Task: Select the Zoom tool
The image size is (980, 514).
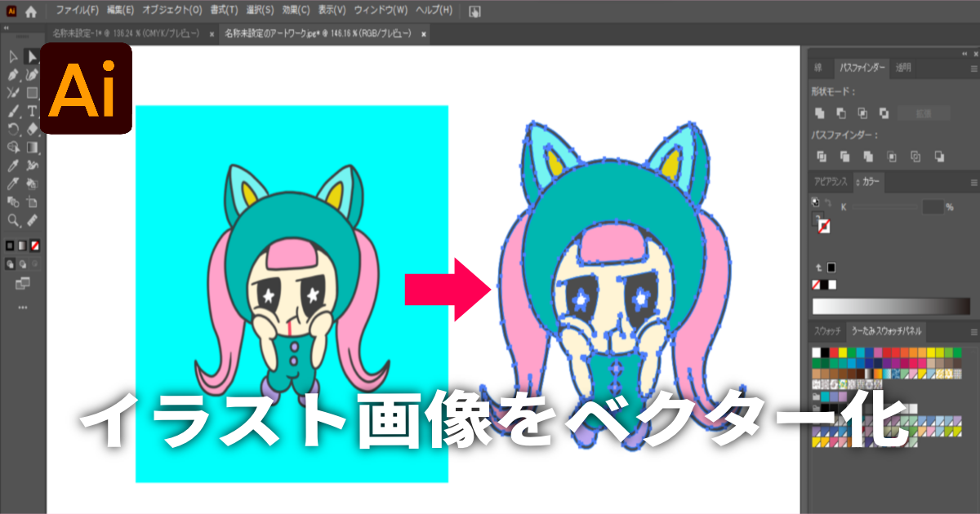Action: tap(14, 219)
